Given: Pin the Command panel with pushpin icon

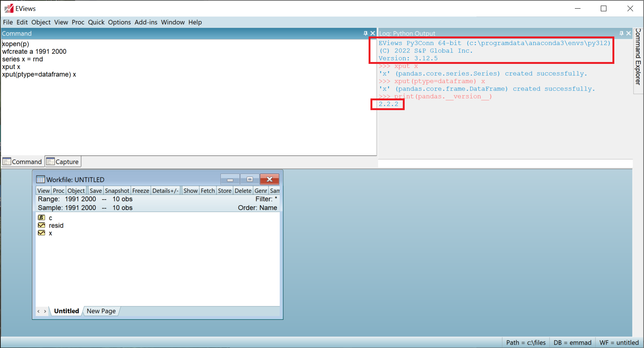Looking at the screenshot, I should click(x=365, y=33).
